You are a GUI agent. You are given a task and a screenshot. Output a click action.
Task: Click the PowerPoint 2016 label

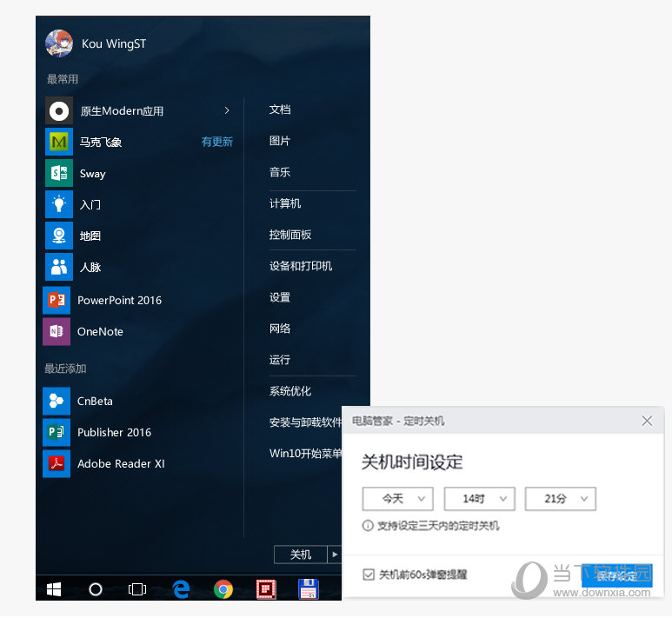[x=120, y=301]
